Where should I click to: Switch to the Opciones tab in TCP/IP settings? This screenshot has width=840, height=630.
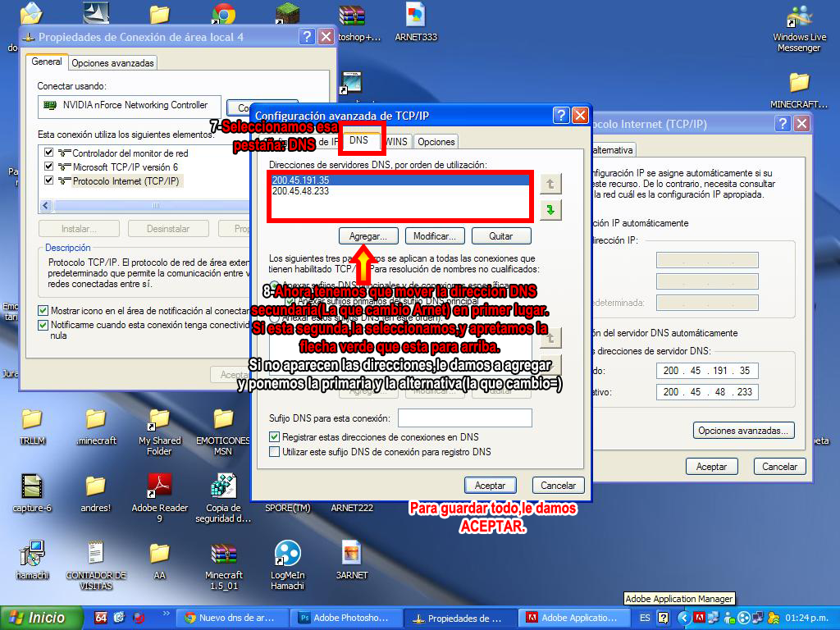(436, 141)
